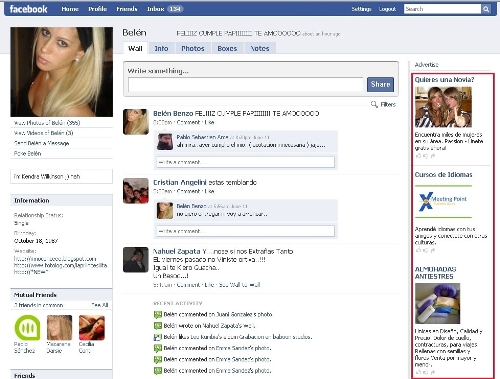Click the Quieres una Novia ad image
The image size is (500, 379).
[x=443, y=107]
